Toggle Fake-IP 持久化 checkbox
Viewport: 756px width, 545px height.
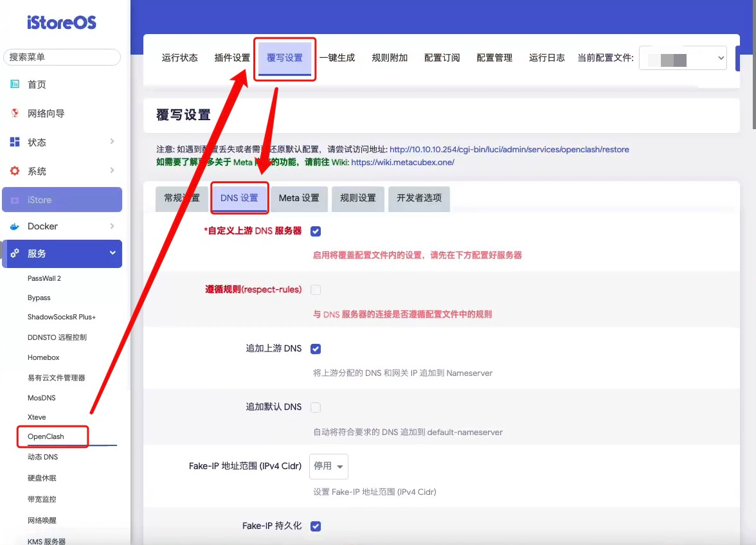point(316,526)
